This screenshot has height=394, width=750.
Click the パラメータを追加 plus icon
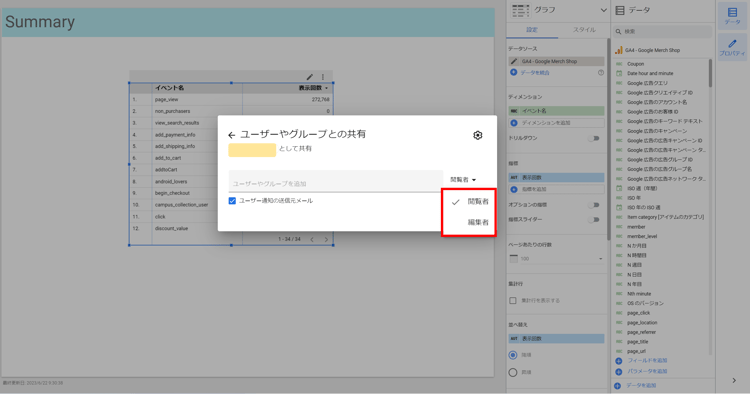(618, 372)
